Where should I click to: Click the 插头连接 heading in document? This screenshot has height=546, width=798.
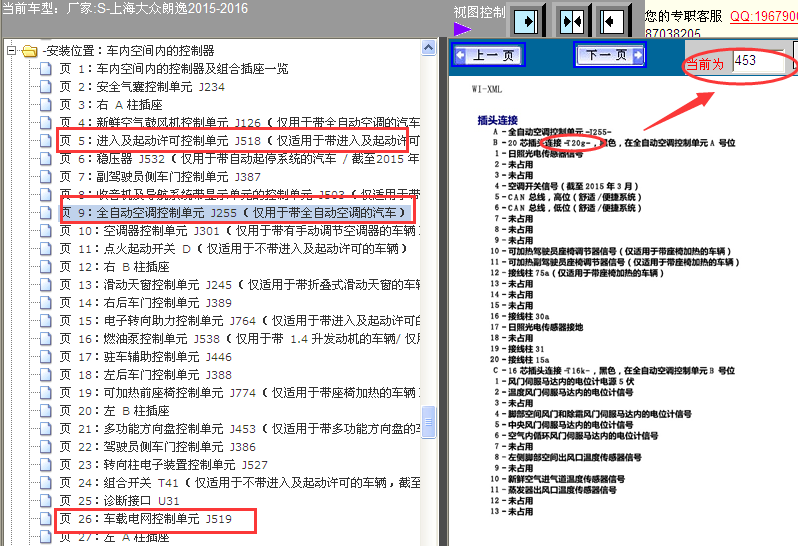point(497,121)
